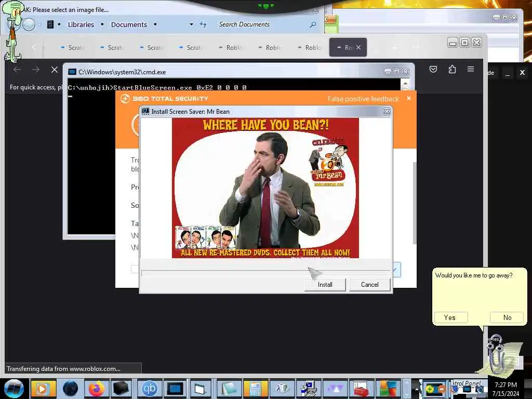Click the installer progress bar
Screen dimensions: 532x399
coord(265,272)
